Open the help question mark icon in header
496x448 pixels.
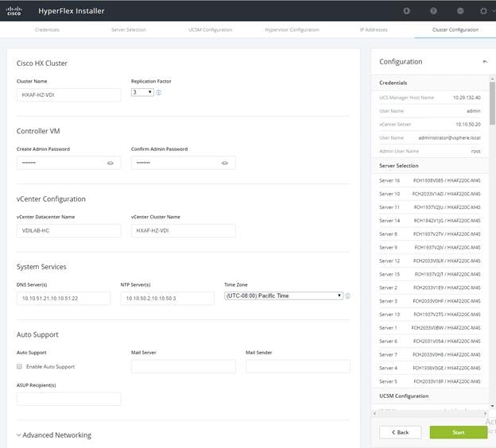click(433, 11)
